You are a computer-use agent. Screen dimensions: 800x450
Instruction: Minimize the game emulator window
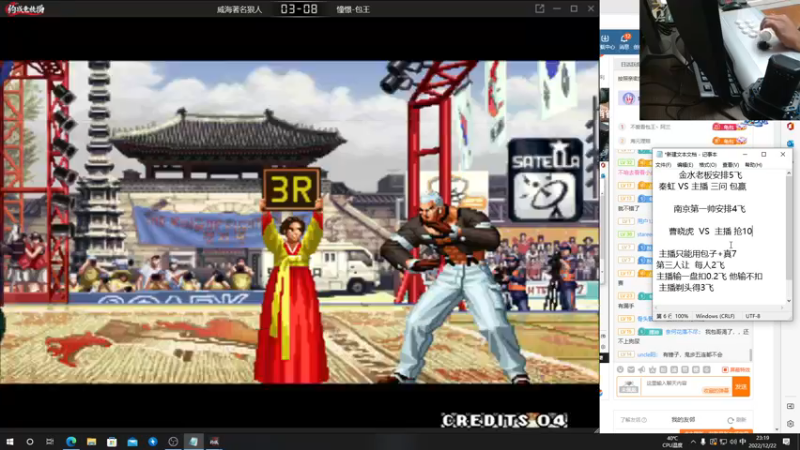tap(557, 9)
